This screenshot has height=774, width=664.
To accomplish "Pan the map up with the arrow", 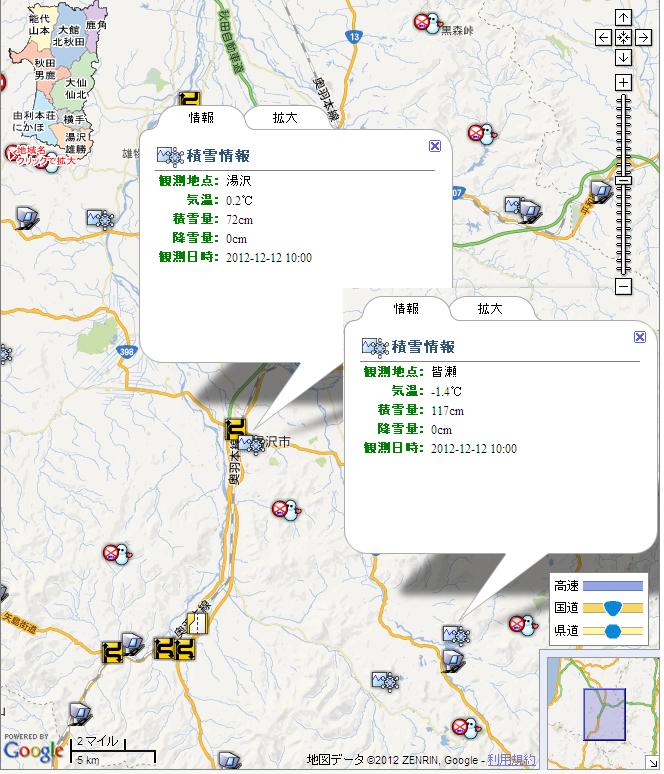I will [x=623, y=17].
